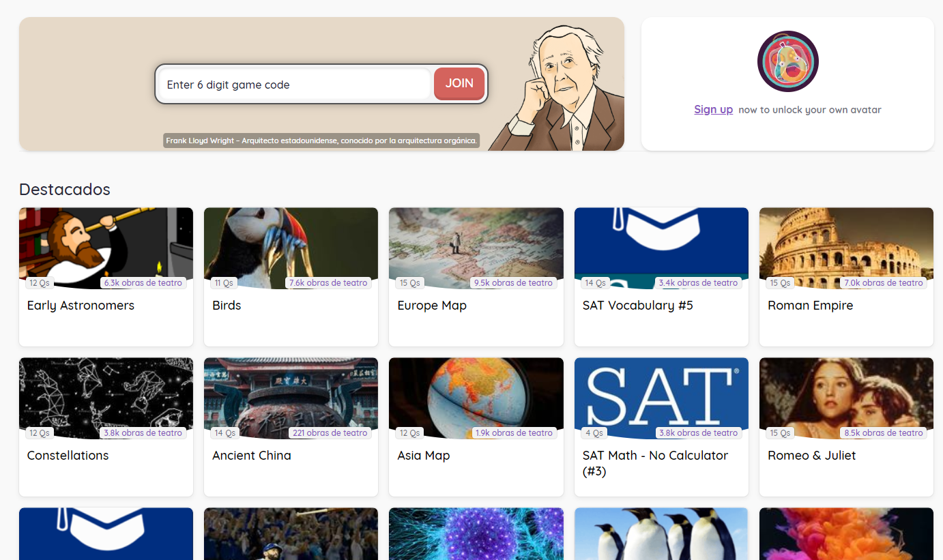Select the colorful smoke quiz thumbnail
The height and width of the screenshot is (560, 943).
pos(846,534)
